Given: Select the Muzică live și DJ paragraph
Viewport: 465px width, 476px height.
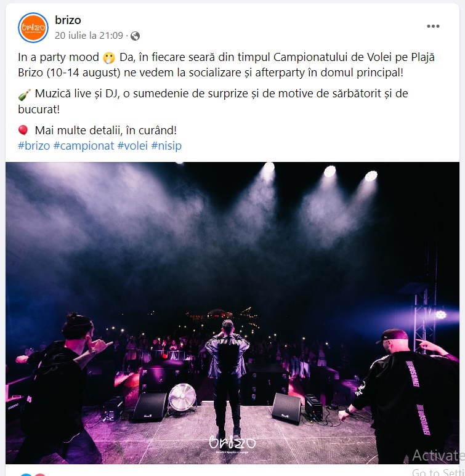Looking at the screenshot, I should (x=213, y=102).
